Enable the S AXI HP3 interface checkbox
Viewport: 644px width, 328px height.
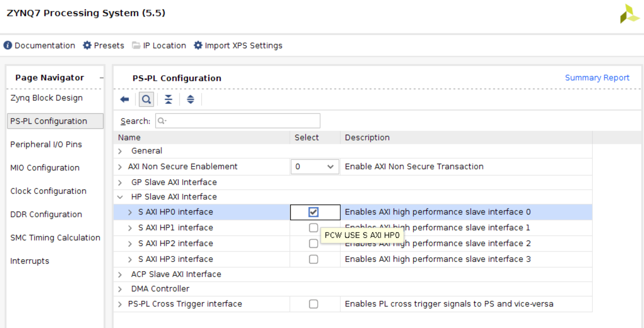pos(313,259)
